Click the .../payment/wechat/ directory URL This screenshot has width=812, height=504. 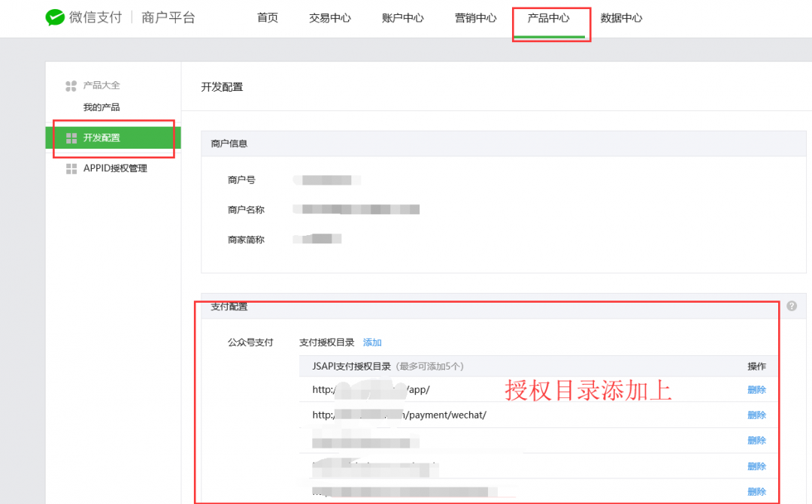coord(399,415)
